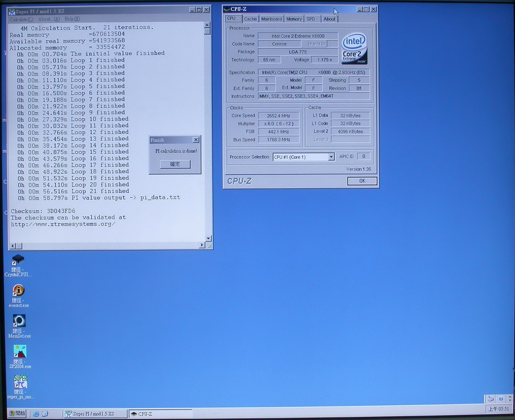Screen dimensions: 515x420
Task: Click the Specification field with X6800 @ 2.93GHz
Action: 314,72
